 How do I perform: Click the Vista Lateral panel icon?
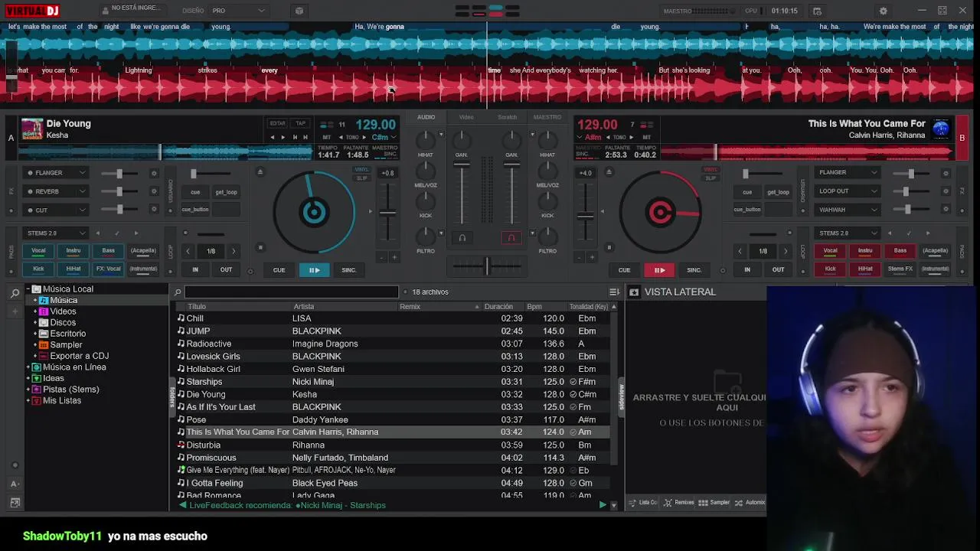(634, 292)
